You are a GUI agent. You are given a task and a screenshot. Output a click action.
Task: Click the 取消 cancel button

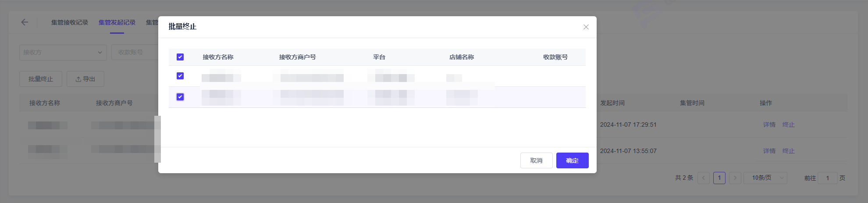(x=536, y=160)
